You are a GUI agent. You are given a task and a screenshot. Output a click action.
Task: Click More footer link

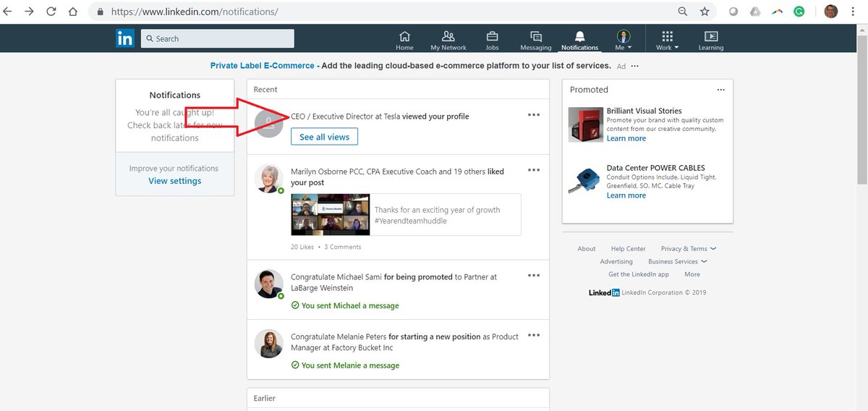[x=692, y=274]
